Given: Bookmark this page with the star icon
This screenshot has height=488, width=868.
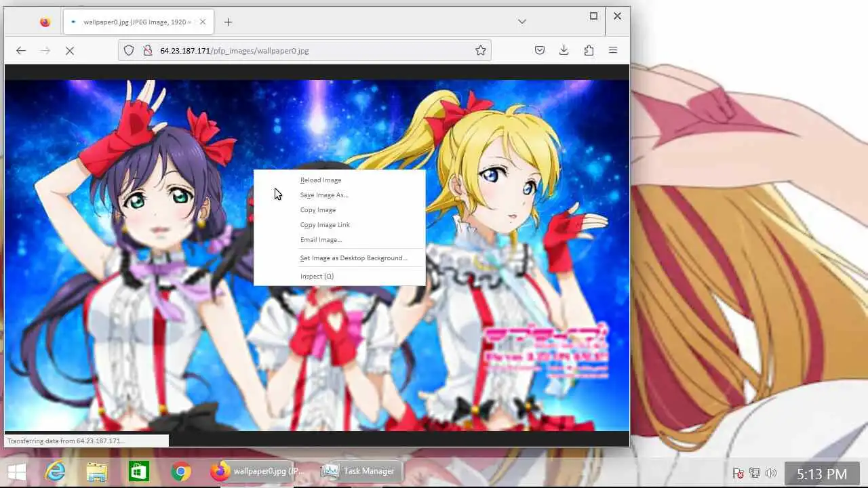Looking at the screenshot, I should [x=481, y=50].
